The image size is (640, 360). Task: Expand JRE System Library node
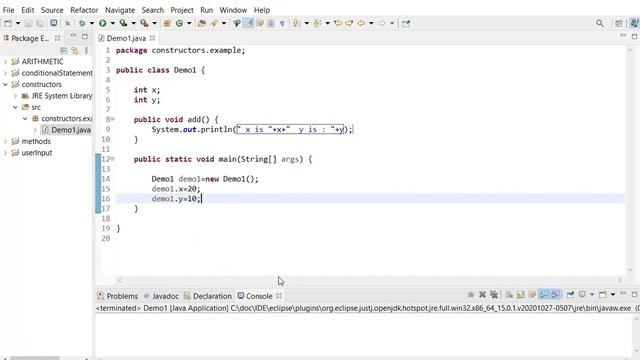16,96
